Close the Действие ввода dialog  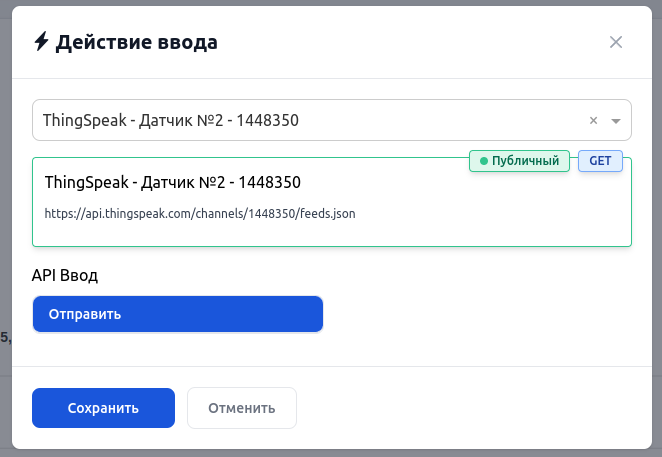pyautogui.click(x=616, y=42)
